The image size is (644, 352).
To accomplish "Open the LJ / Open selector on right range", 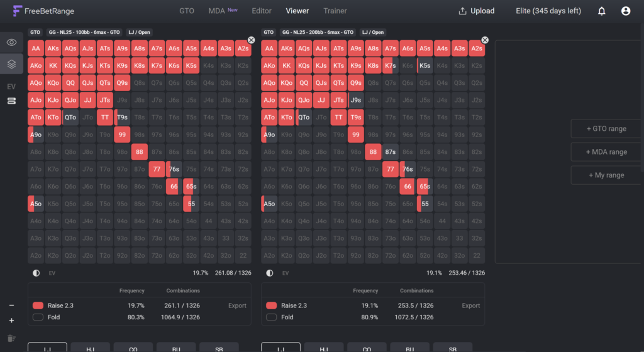I will [372, 32].
